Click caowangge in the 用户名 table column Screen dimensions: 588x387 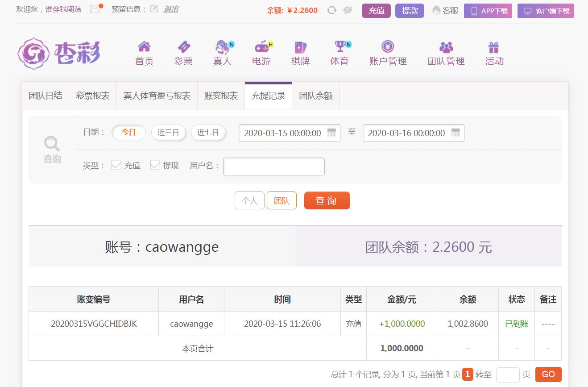191,324
